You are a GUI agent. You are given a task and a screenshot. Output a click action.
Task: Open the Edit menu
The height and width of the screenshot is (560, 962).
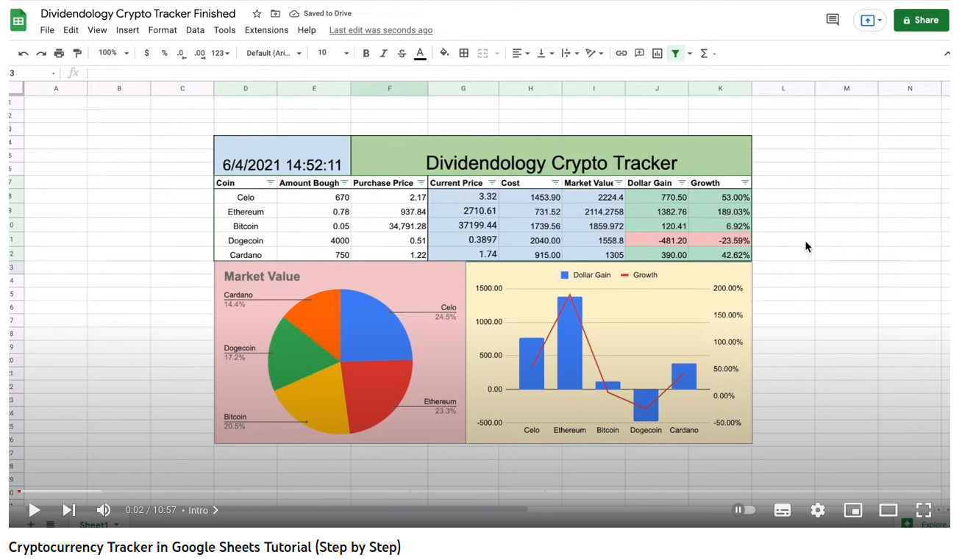point(71,30)
